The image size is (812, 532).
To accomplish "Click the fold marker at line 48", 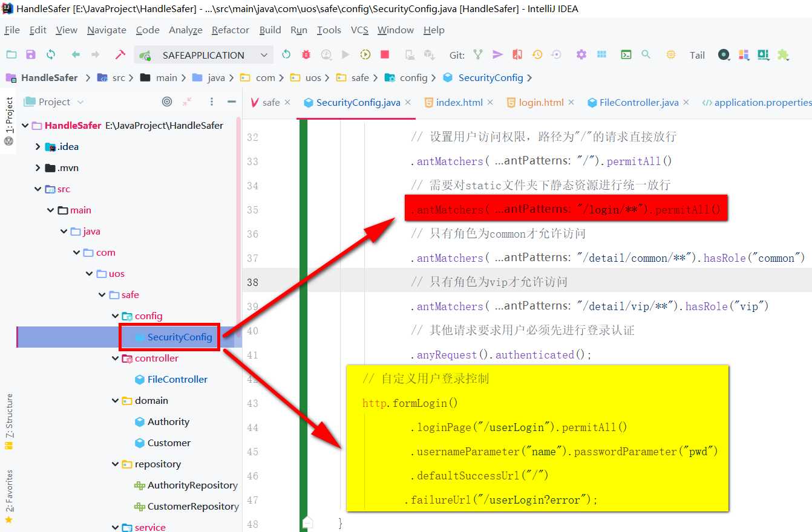I will pyautogui.click(x=307, y=522).
